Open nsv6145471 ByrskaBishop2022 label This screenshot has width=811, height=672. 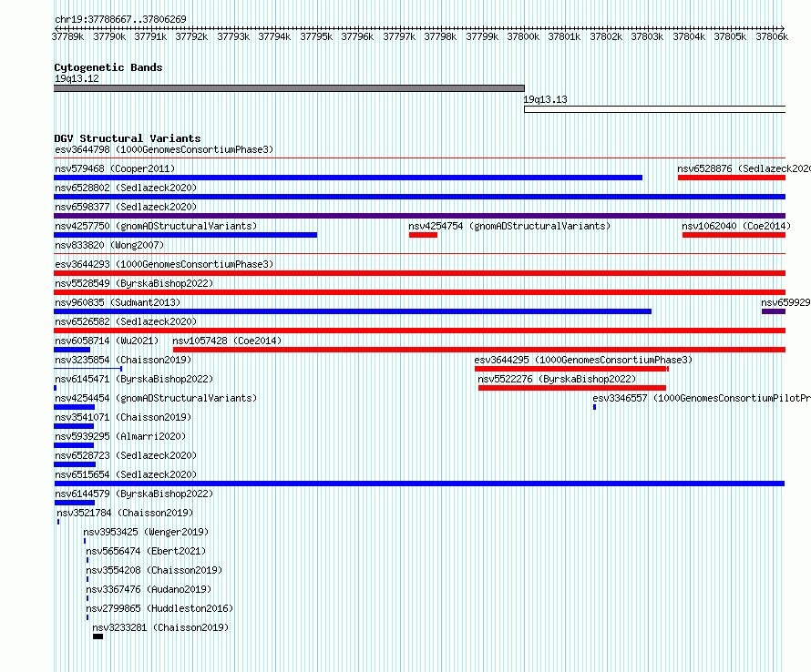(x=134, y=379)
